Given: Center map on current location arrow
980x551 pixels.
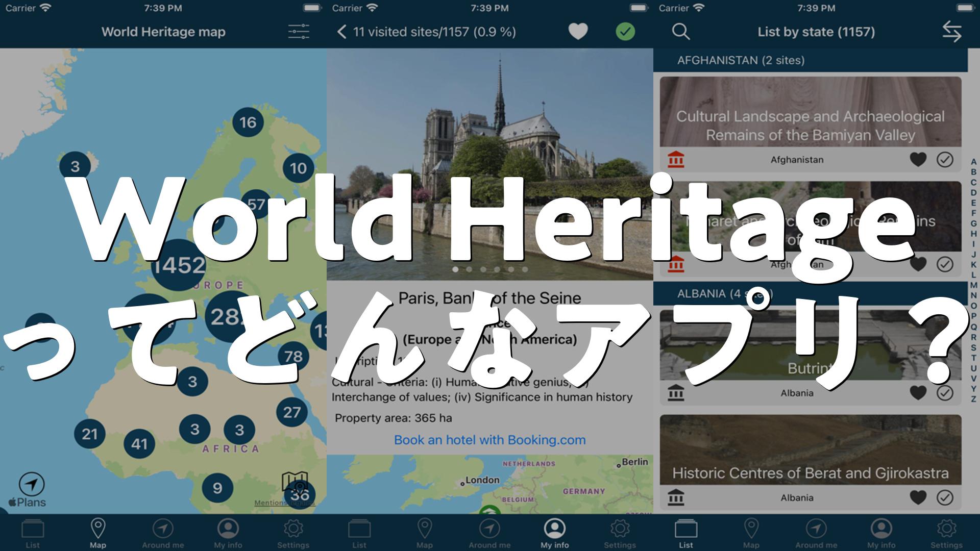Looking at the screenshot, I should click(32, 484).
